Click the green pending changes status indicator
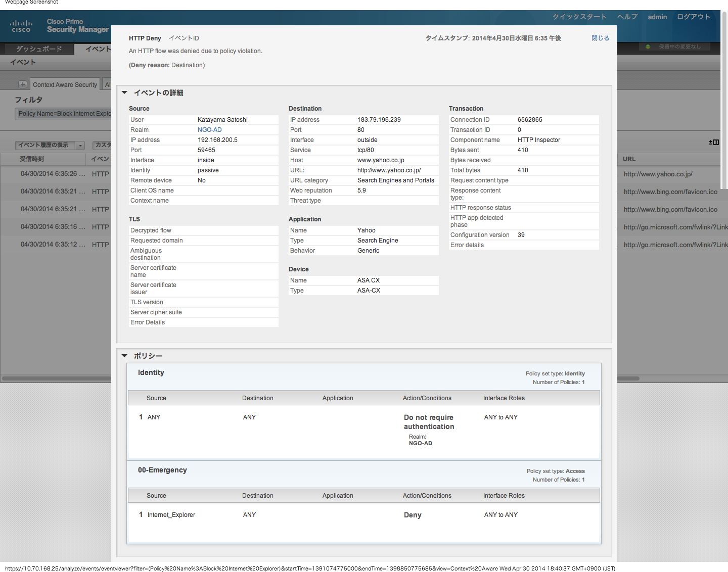This screenshot has height=572, width=728. point(648,46)
